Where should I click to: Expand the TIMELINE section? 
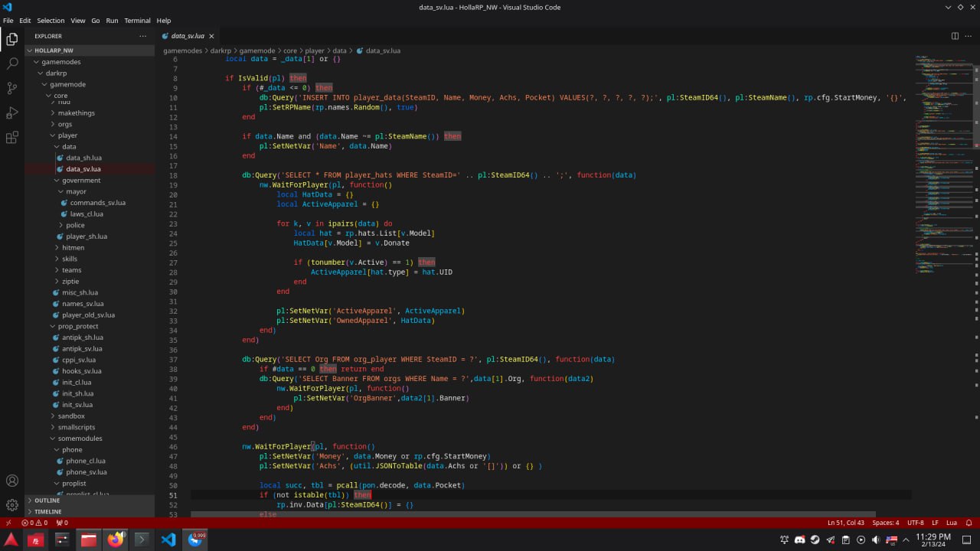[47, 511]
